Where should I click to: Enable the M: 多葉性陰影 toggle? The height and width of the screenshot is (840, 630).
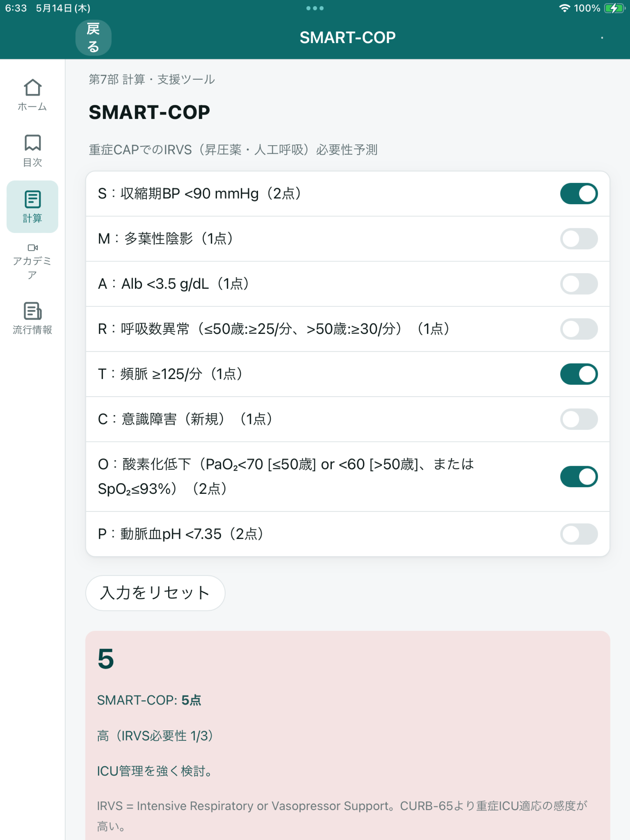[579, 239]
